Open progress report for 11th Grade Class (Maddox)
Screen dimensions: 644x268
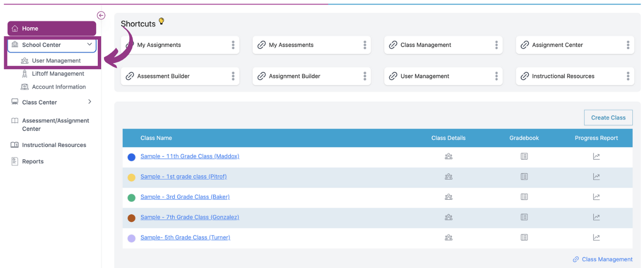(596, 156)
